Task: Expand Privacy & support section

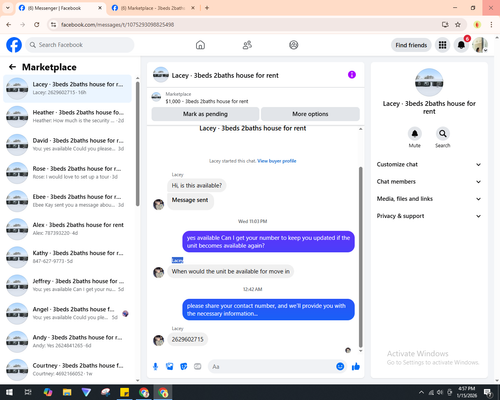Action: pyautogui.click(x=429, y=216)
